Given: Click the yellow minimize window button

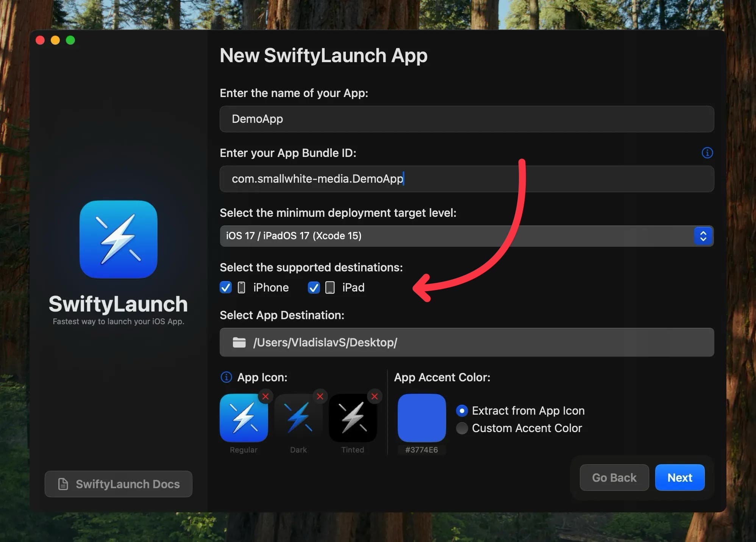Looking at the screenshot, I should pos(55,40).
